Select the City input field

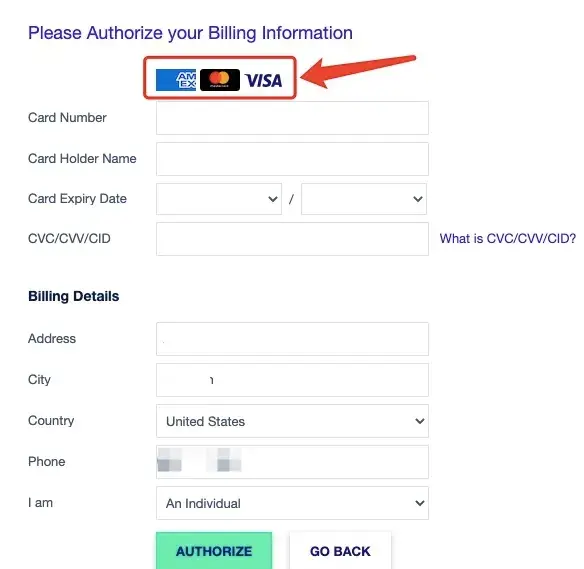point(292,380)
